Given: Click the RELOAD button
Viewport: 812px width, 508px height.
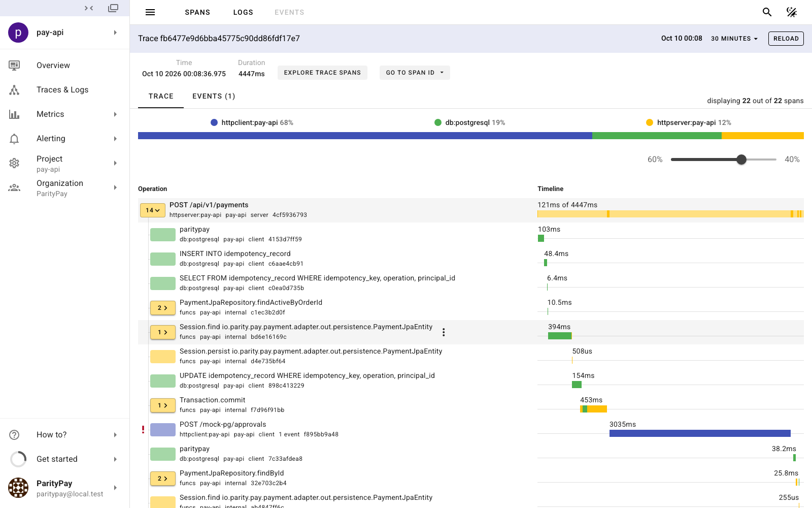Looking at the screenshot, I should (786, 39).
